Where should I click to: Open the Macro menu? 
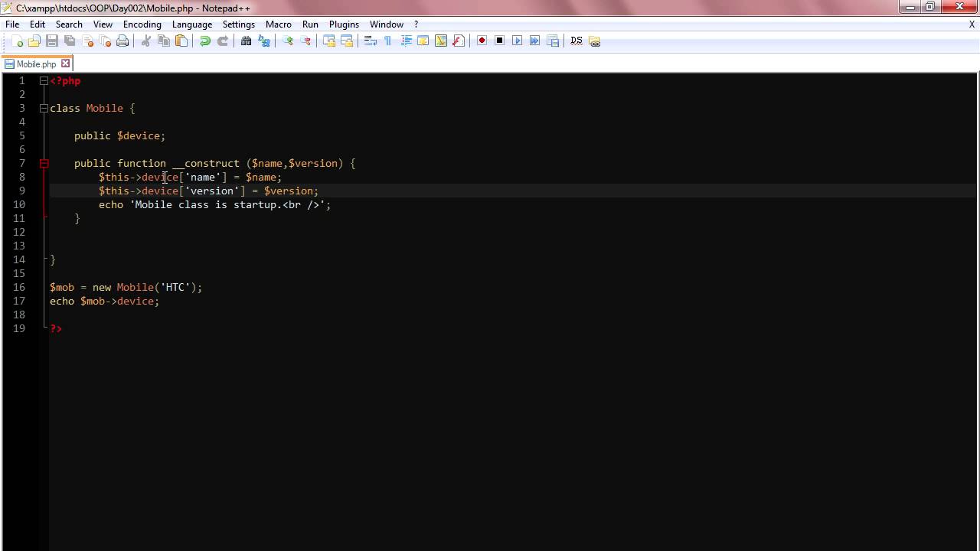279,24
